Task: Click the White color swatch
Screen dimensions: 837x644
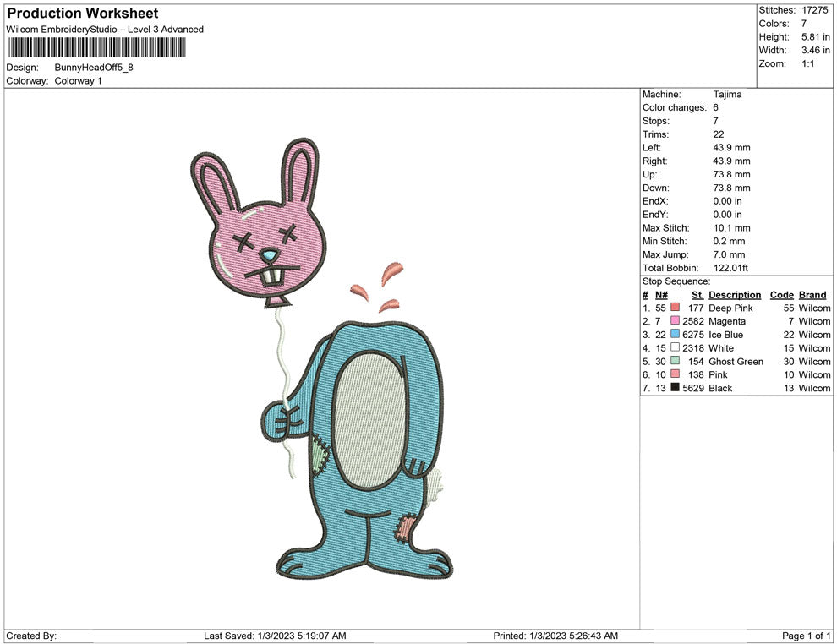Action: pos(676,347)
